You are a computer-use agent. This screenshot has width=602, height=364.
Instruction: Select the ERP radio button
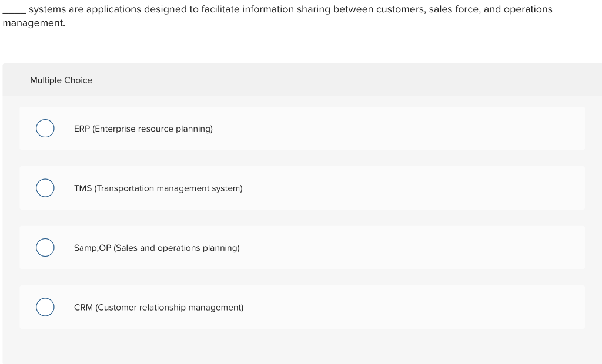pyautogui.click(x=45, y=128)
